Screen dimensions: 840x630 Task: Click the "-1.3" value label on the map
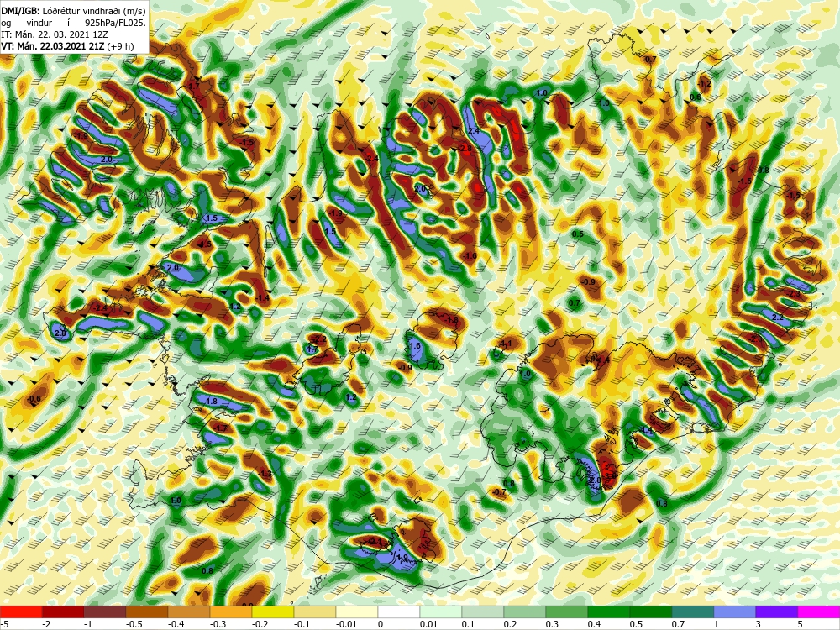click(265, 474)
